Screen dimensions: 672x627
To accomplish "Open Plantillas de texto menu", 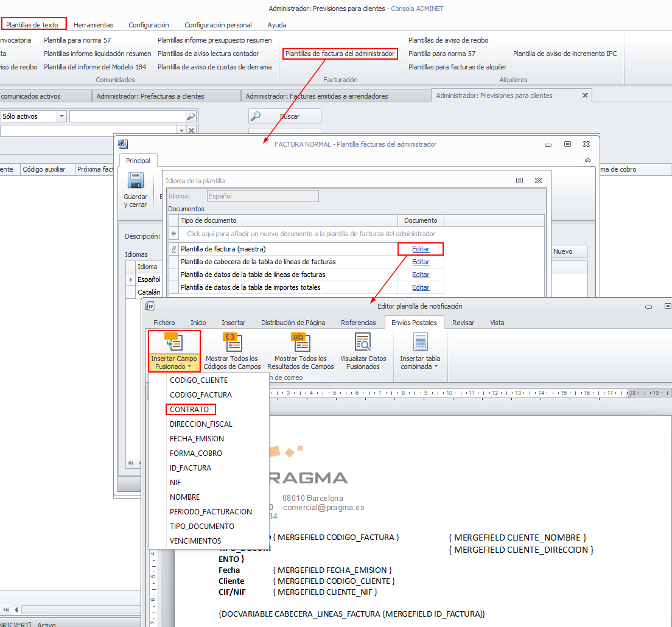I will click(32, 25).
